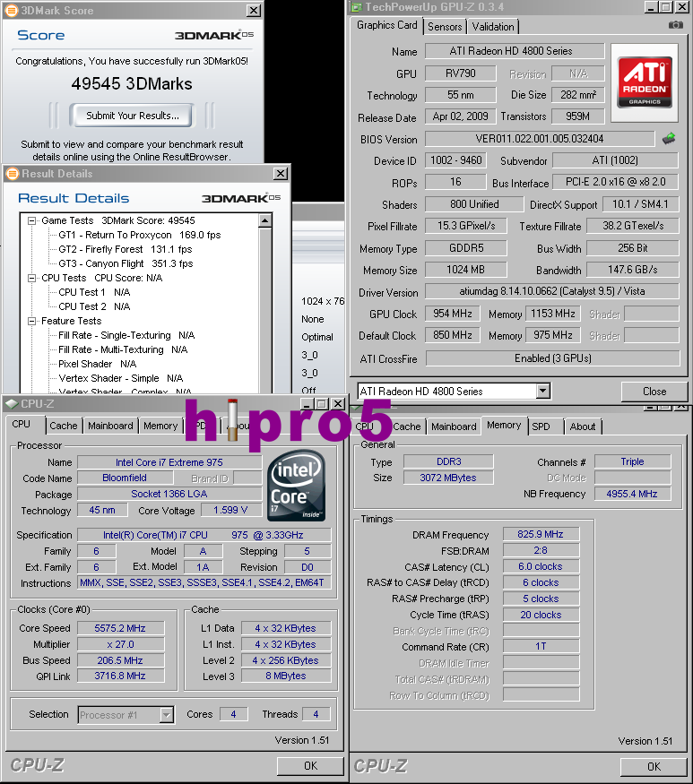Click the Bus Interface PCI-E 2.0 field
693x784 pixels.
[x=615, y=182]
